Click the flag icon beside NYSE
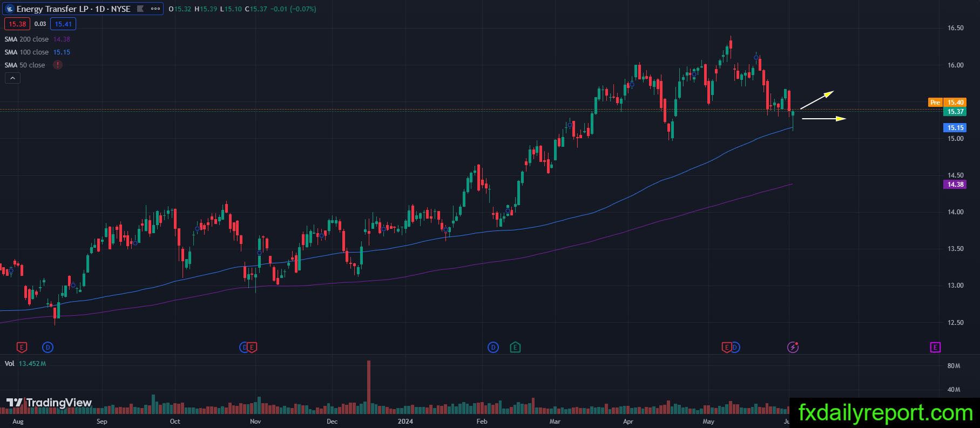This screenshot has width=980, height=428. click(x=140, y=9)
